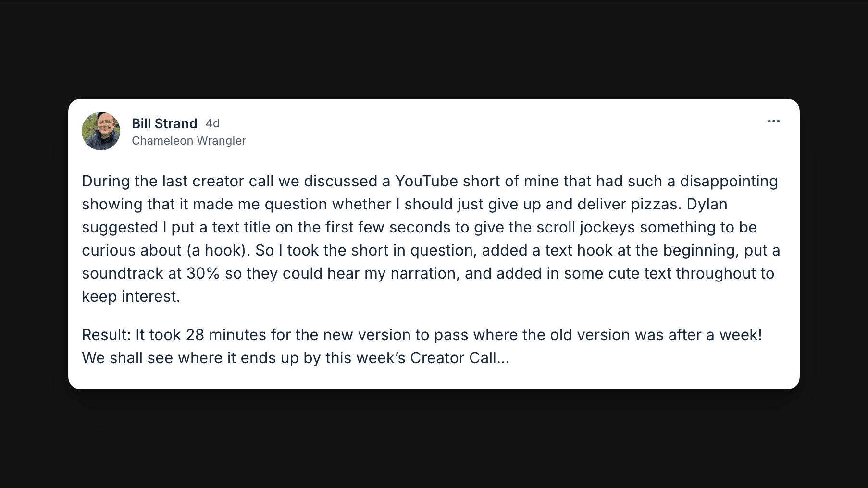Click the Chameleon Wrangler subtitle

(x=189, y=141)
